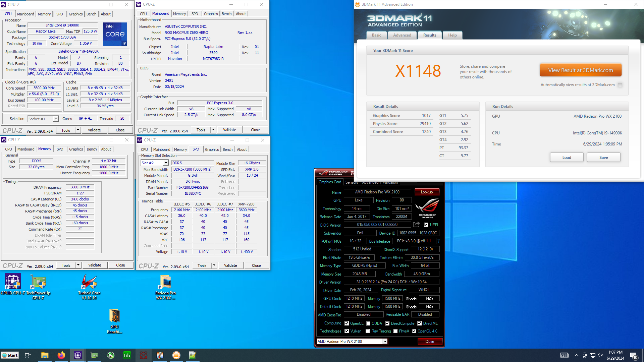The height and width of the screenshot is (362, 644).
Task: Open the green bar chart taskbar app
Action: point(127,355)
